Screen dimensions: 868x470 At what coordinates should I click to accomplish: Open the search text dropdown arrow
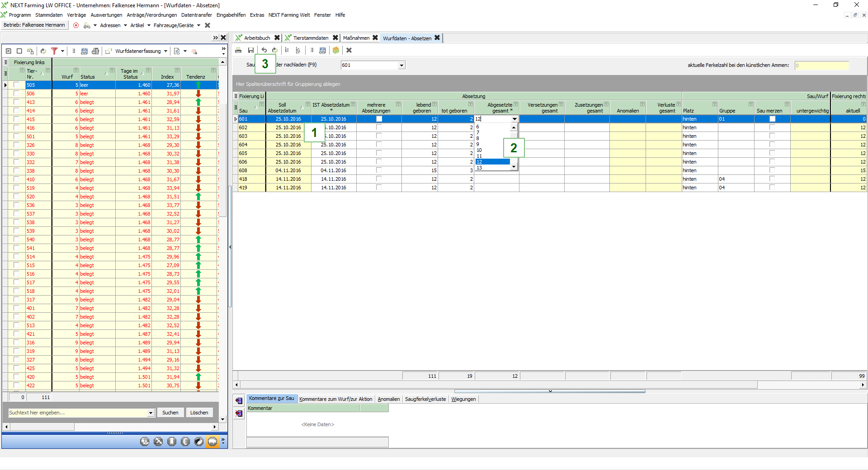(151, 413)
